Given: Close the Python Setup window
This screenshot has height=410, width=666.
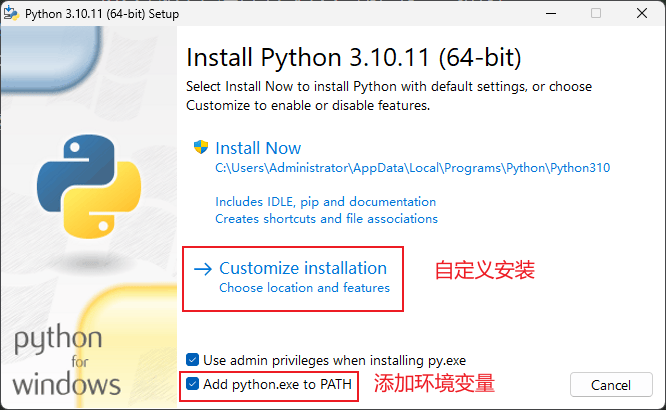Looking at the screenshot, I should click(641, 13).
